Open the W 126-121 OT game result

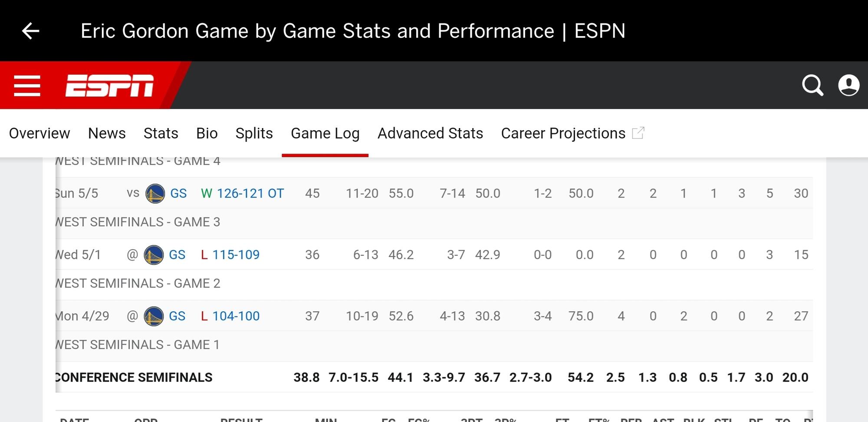coord(250,194)
